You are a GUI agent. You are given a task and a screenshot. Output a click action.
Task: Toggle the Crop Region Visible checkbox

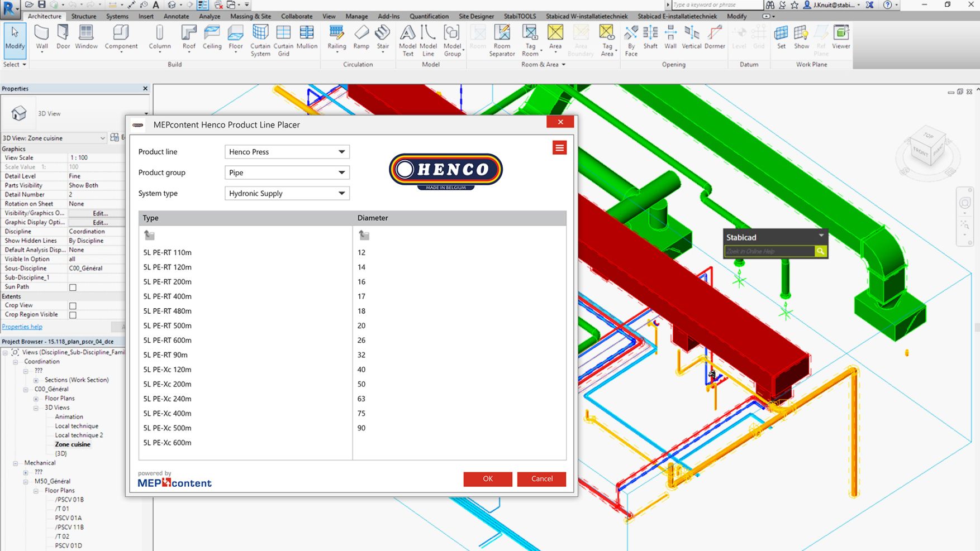(73, 315)
